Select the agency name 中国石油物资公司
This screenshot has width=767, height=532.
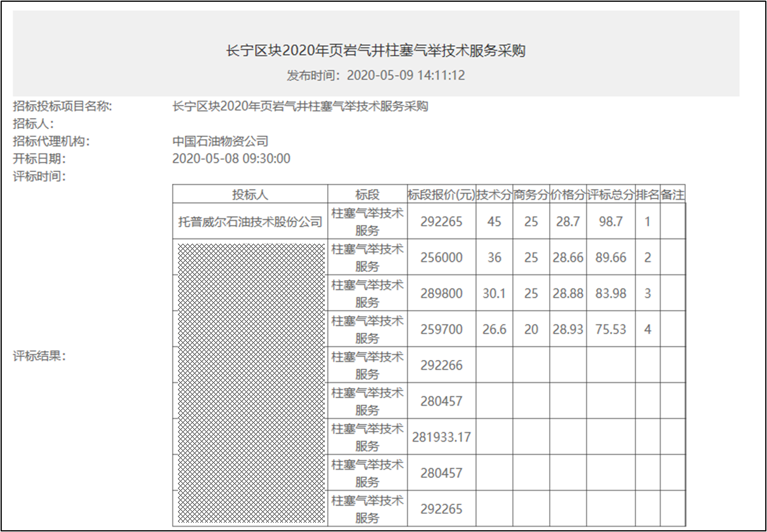(x=220, y=142)
